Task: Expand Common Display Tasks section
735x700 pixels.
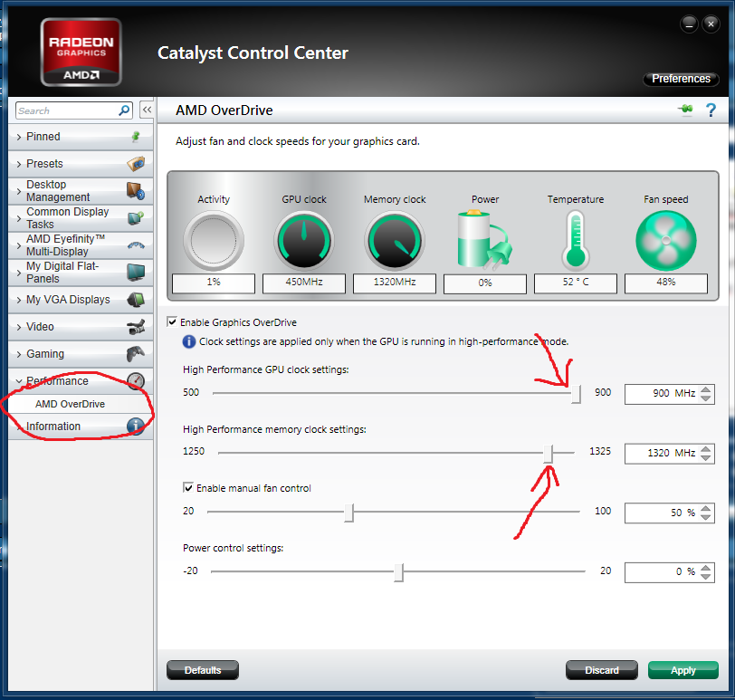Action: click(81, 218)
